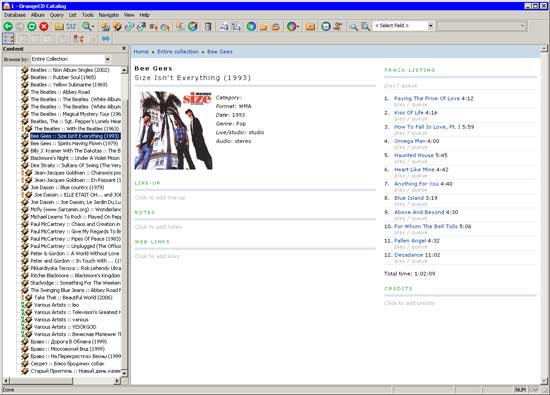
Task: Open the arrow next to search magnifier
Action: click(x=93, y=27)
